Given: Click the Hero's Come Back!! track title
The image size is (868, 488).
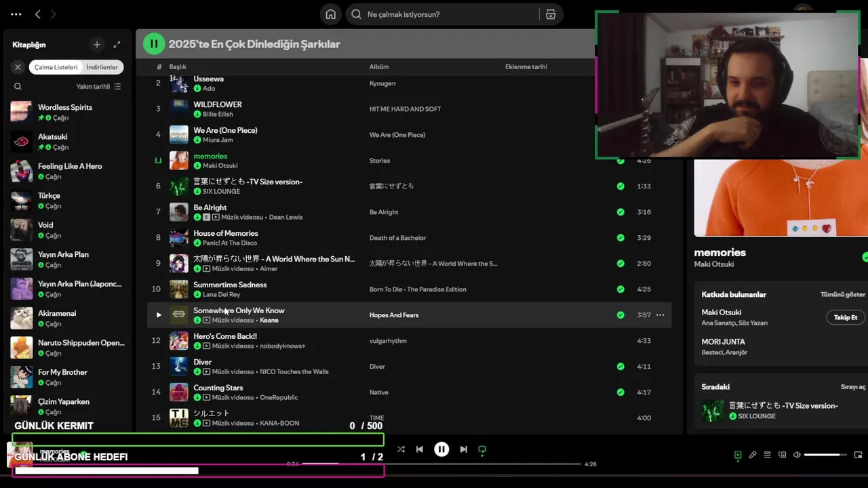Looking at the screenshot, I should pos(225,336).
